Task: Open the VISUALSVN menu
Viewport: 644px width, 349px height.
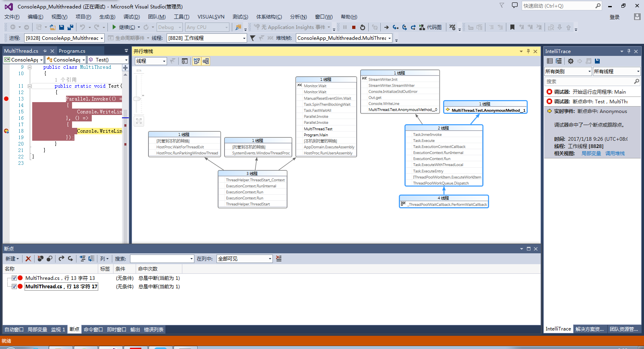Action: tap(211, 17)
